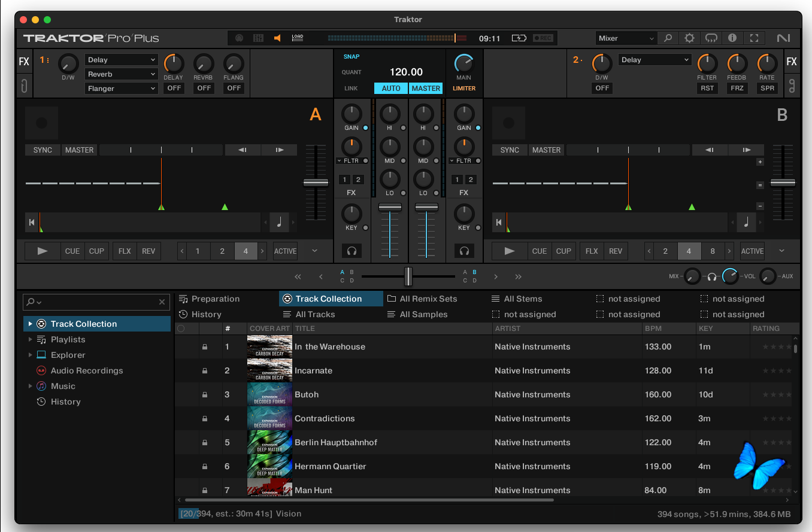Toggle the AUTO master clock button
The image size is (812, 532).
391,89
